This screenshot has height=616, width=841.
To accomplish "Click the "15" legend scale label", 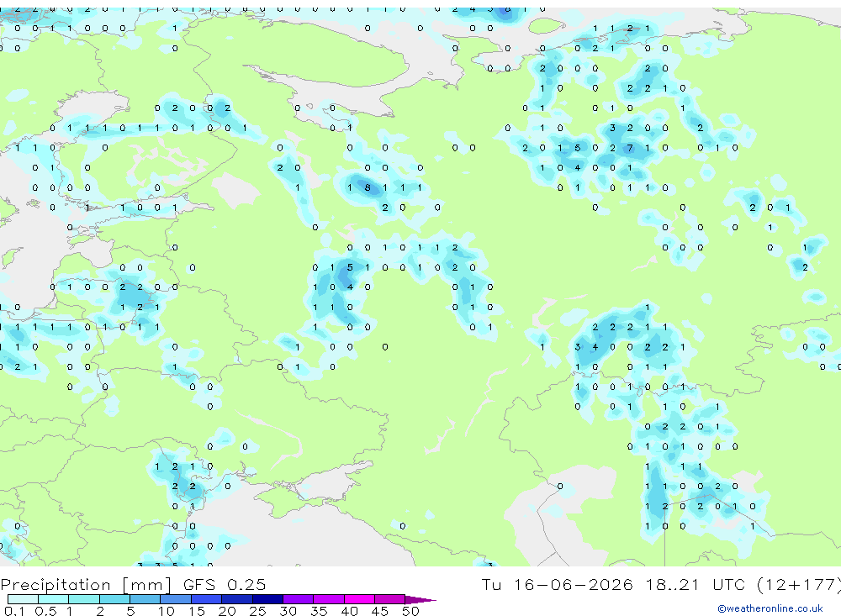I will (197, 611).
